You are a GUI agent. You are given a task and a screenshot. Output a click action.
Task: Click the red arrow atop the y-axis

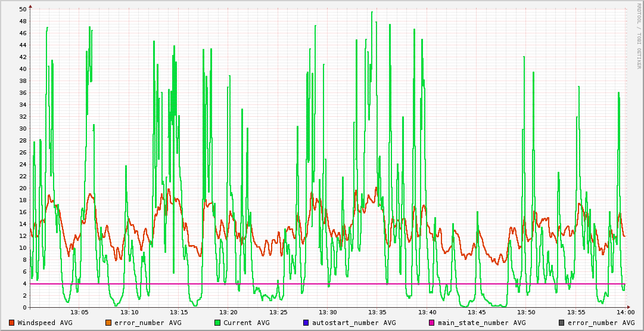tap(30, 6)
